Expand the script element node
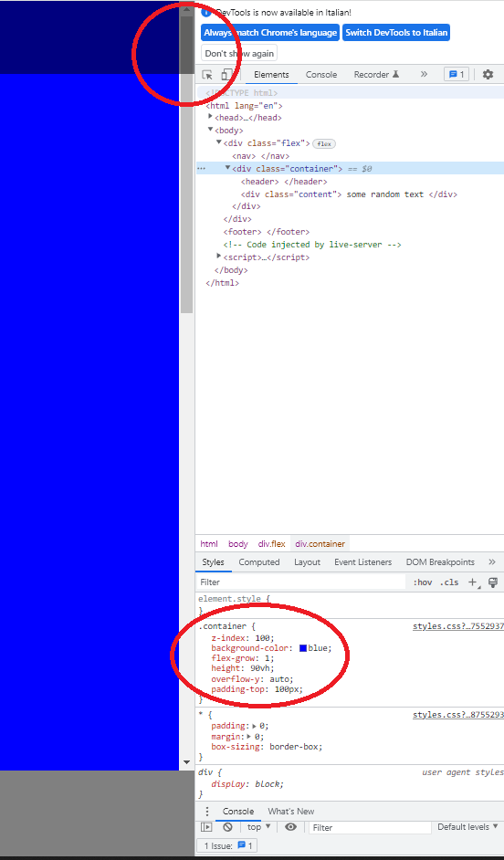504x860 pixels. 219,257
